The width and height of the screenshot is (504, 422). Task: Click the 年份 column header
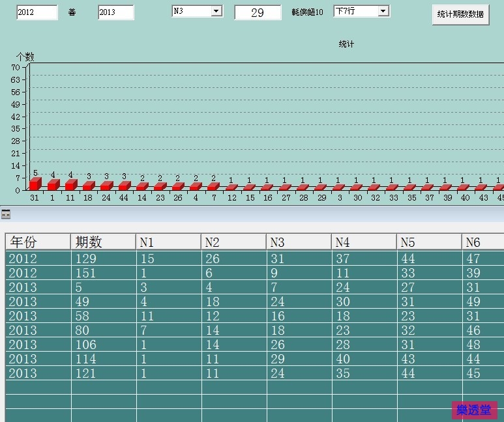(x=38, y=242)
